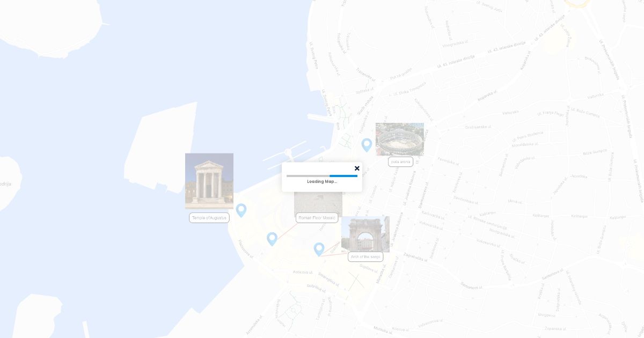644x338 pixels.
Task: Click the map pin beside Temple of Augustus
Action: point(241,209)
